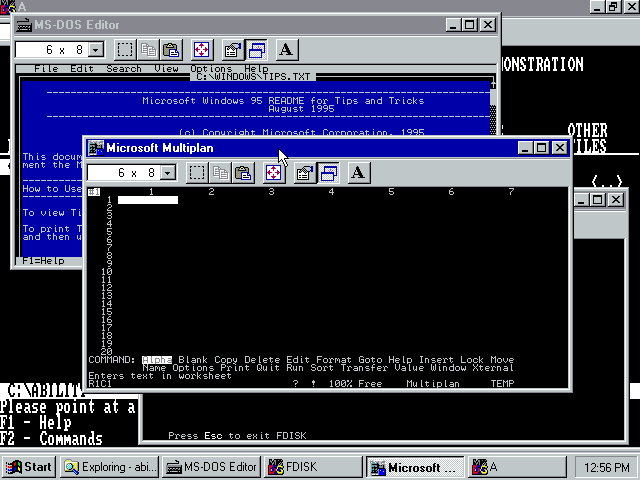This screenshot has width=640, height=480.
Task: Click Font 'A' icon in Multiplan toolbar
Action: click(358, 173)
